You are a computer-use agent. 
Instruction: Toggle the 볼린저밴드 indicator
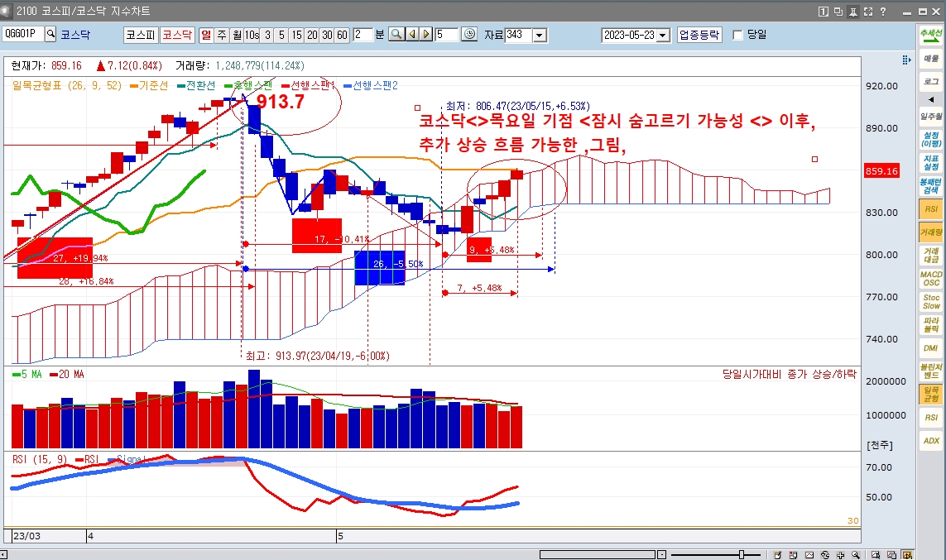click(x=931, y=371)
